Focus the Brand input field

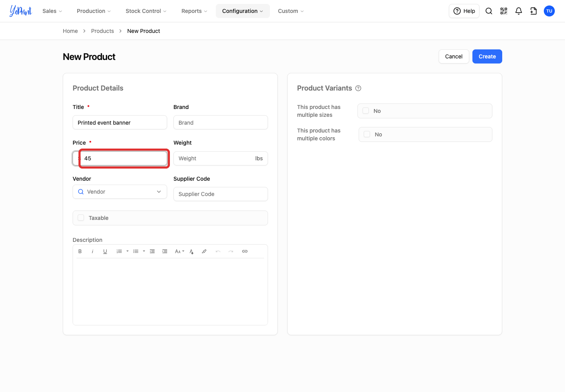coord(221,122)
